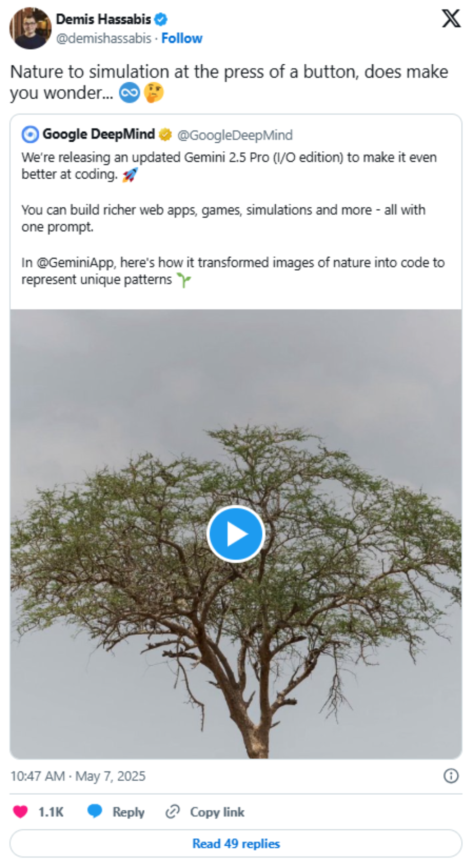Viewport: 473px width, 868px height.
Task: Open the @demishassabis handle link
Action: point(104,38)
